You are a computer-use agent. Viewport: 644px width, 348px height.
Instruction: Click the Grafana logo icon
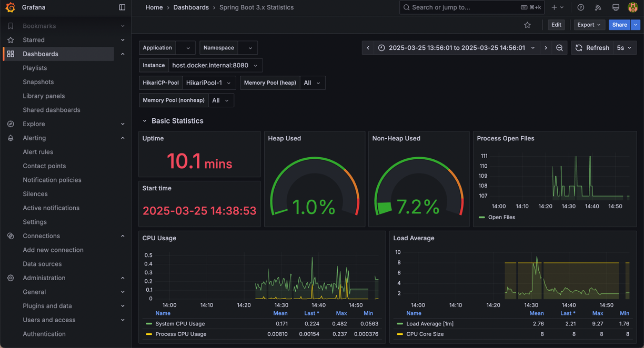(10, 7)
